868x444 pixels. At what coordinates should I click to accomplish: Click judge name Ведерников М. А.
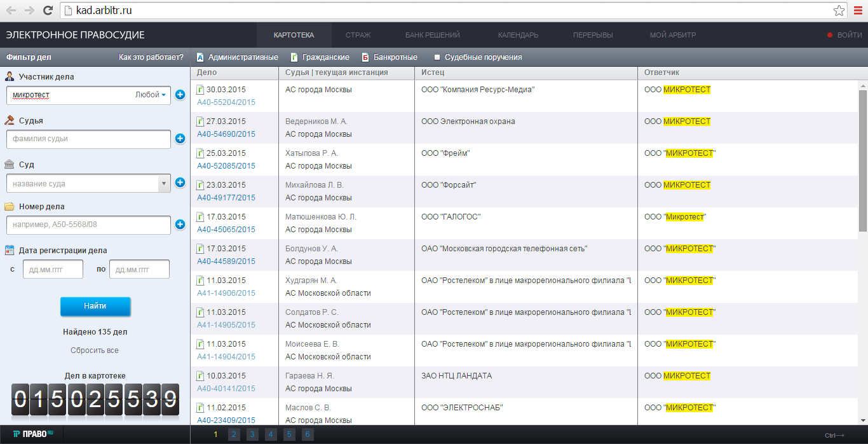316,121
